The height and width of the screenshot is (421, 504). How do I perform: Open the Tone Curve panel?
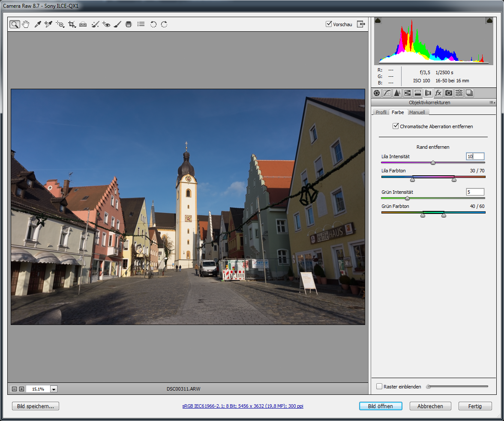click(387, 93)
